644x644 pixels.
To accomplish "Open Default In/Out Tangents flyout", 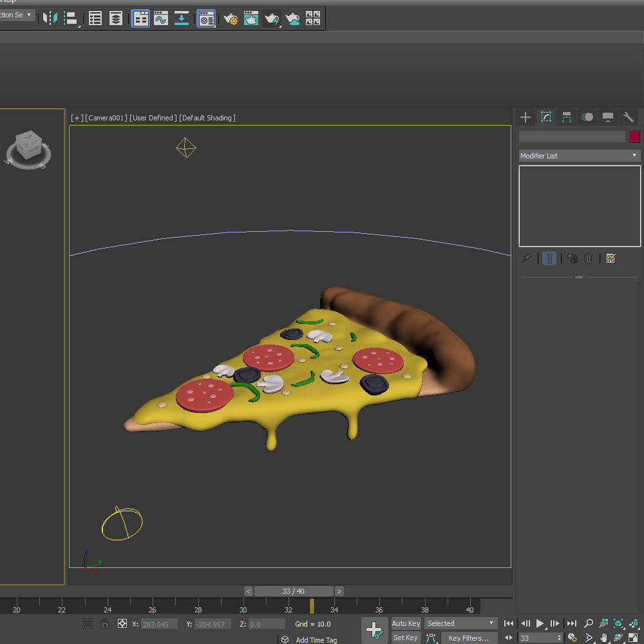I will click(431, 638).
